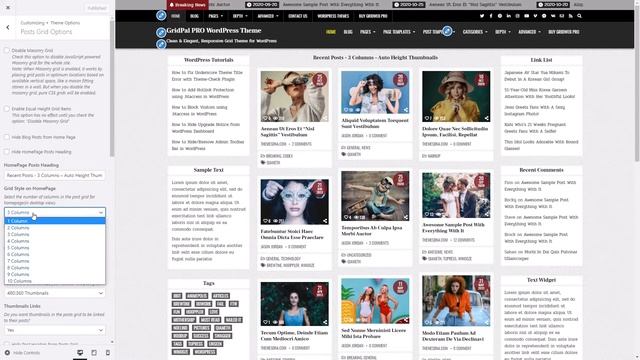The image size is (640, 360).
Task: Switch to mobile preview device icon
Action: click(x=108, y=353)
